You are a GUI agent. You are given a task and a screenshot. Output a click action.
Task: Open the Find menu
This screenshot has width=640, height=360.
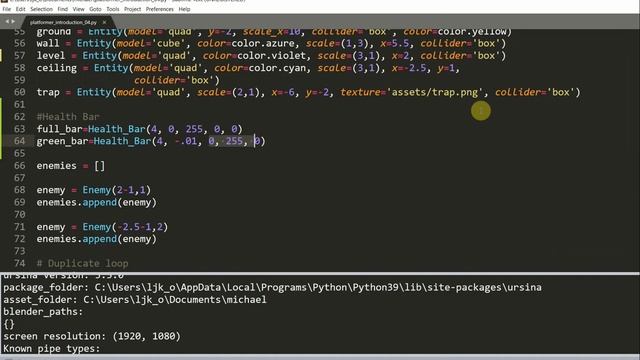point(62,9)
